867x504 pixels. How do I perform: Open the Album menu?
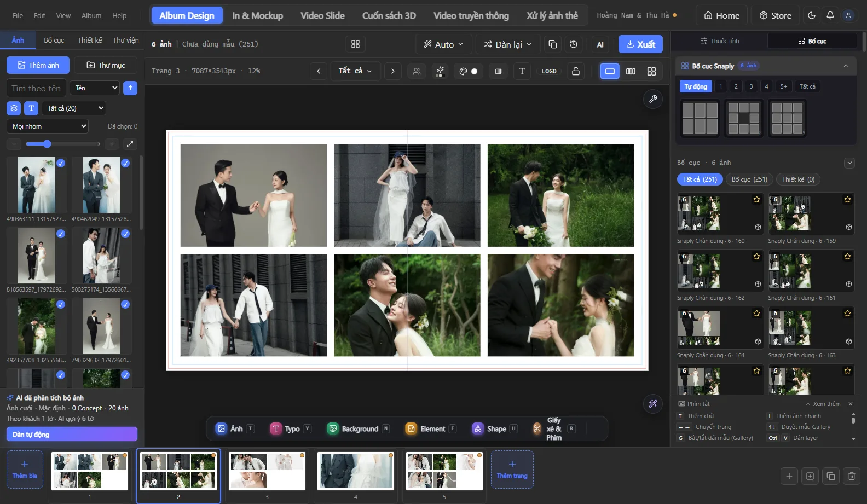coord(91,15)
